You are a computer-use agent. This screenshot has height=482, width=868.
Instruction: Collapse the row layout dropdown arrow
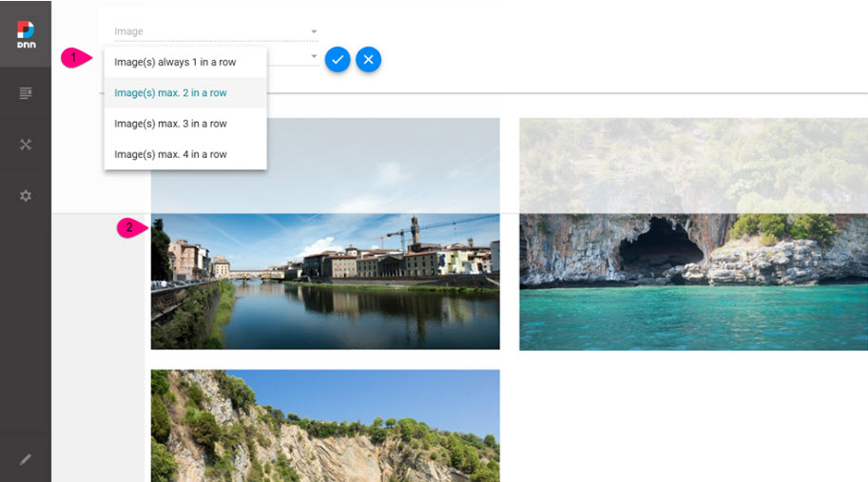[314, 57]
